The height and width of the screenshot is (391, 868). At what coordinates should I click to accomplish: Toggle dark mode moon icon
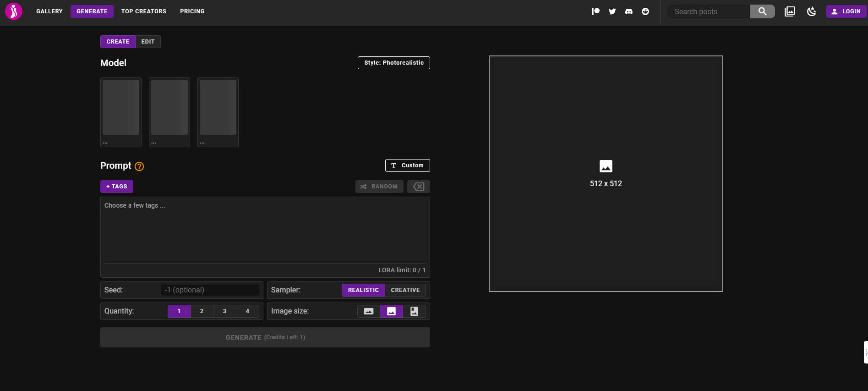point(811,11)
